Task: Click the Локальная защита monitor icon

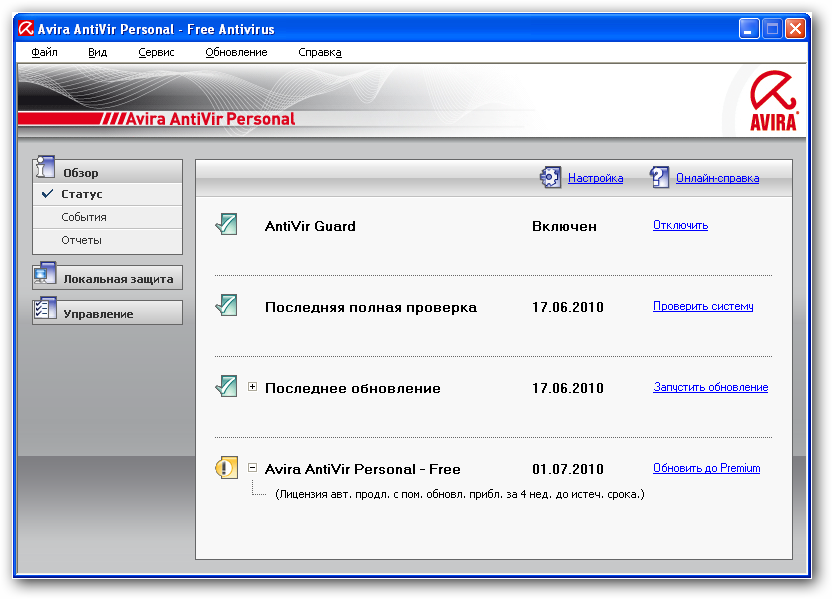Action: [x=45, y=273]
